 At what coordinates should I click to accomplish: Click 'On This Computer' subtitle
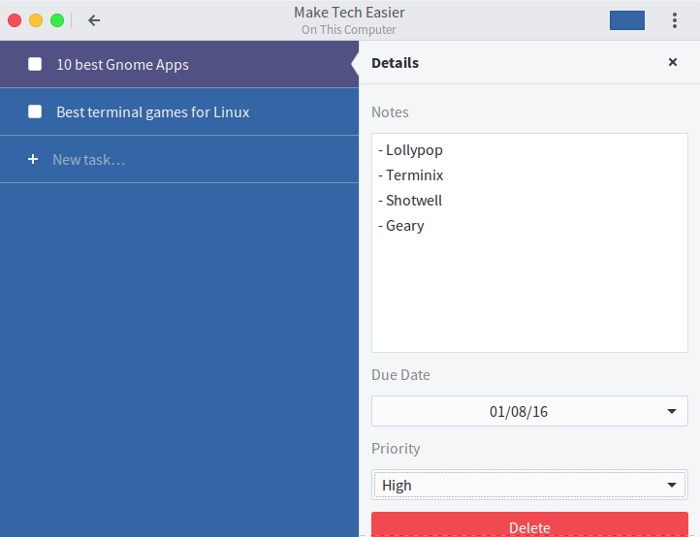349,30
